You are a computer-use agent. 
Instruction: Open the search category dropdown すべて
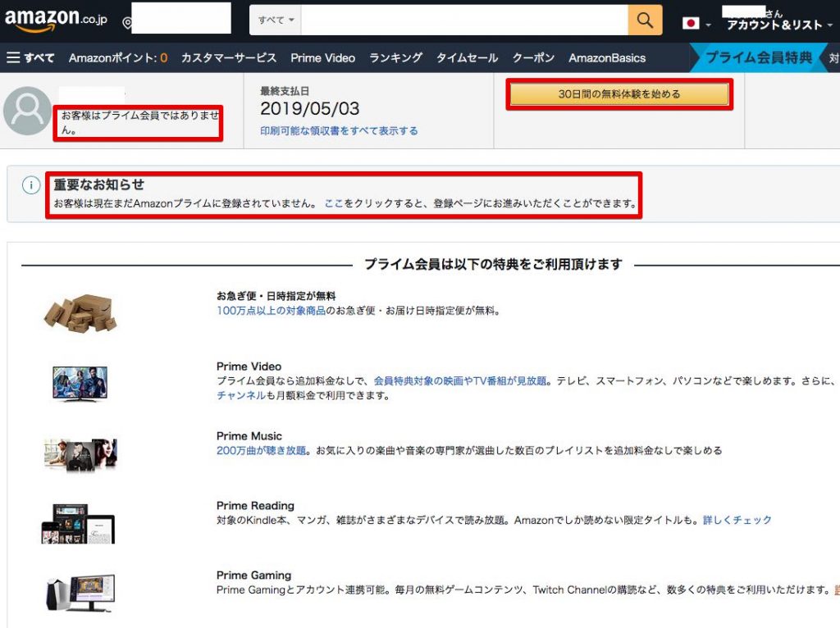(275, 18)
